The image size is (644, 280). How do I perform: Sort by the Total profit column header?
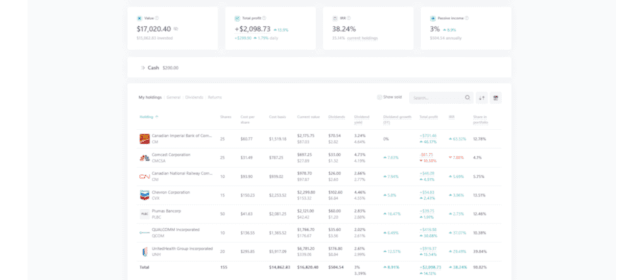tap(429, 117)
